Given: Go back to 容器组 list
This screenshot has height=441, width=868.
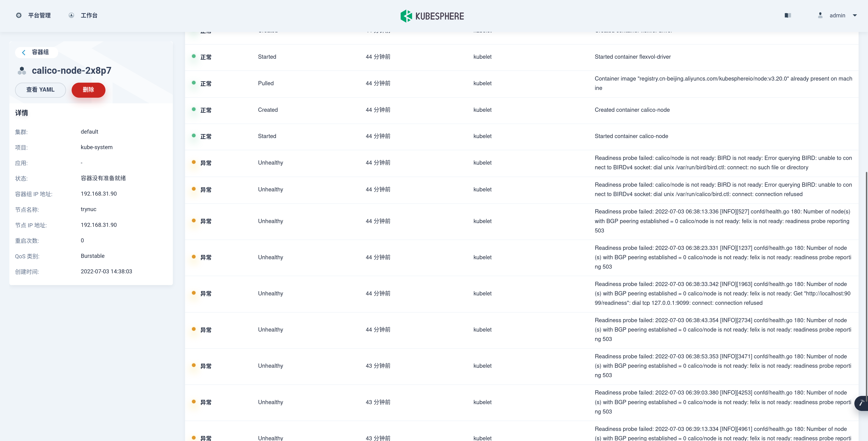Looking at the screenshot, I should [40, 52].
